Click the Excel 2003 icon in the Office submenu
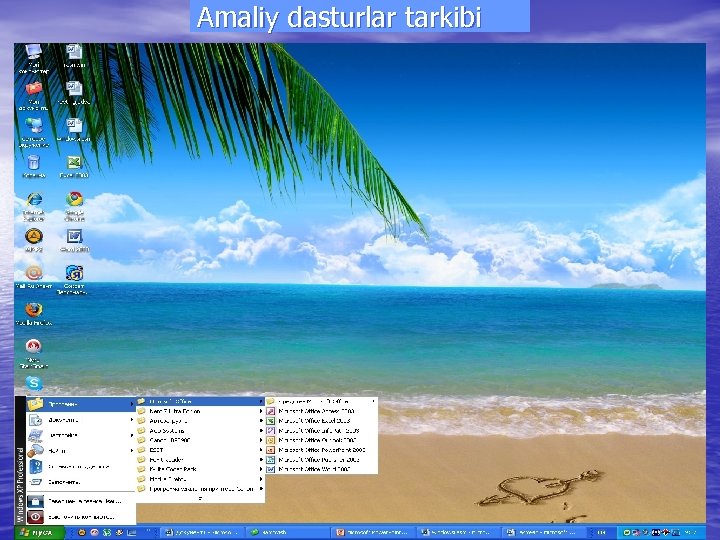Image resolution: width=720 pixels, height=540 pixels. (x=270, y=421)
